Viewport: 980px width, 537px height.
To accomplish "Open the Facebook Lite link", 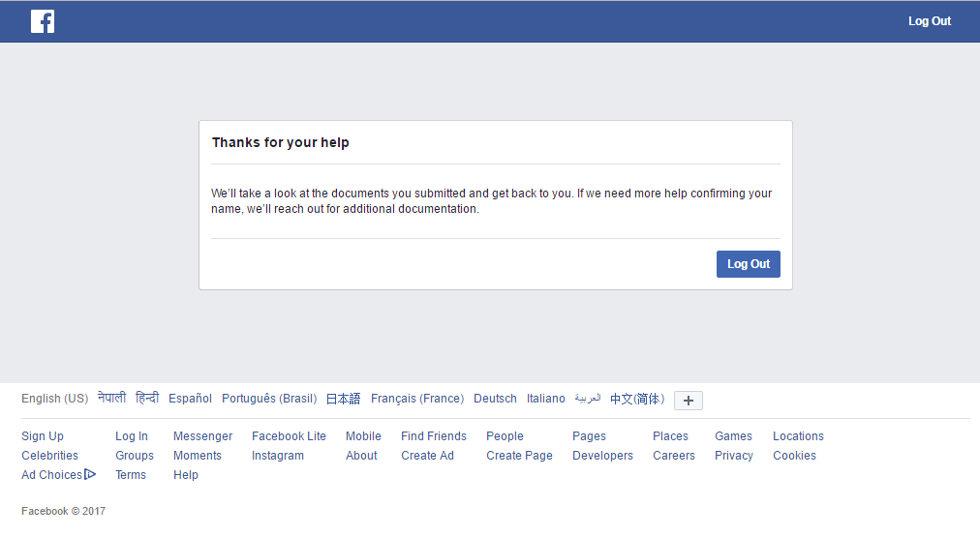I will point(289,436).
